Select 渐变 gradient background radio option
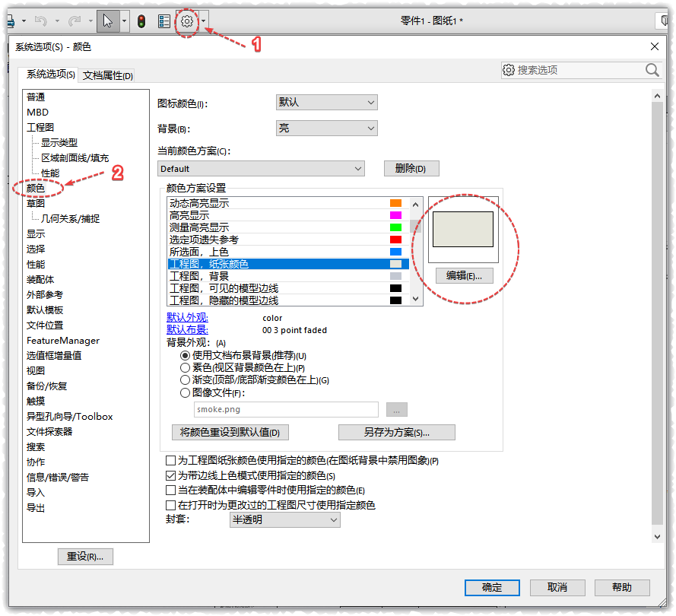Screen dimensions: 676x616 click(x=185, y=379)
